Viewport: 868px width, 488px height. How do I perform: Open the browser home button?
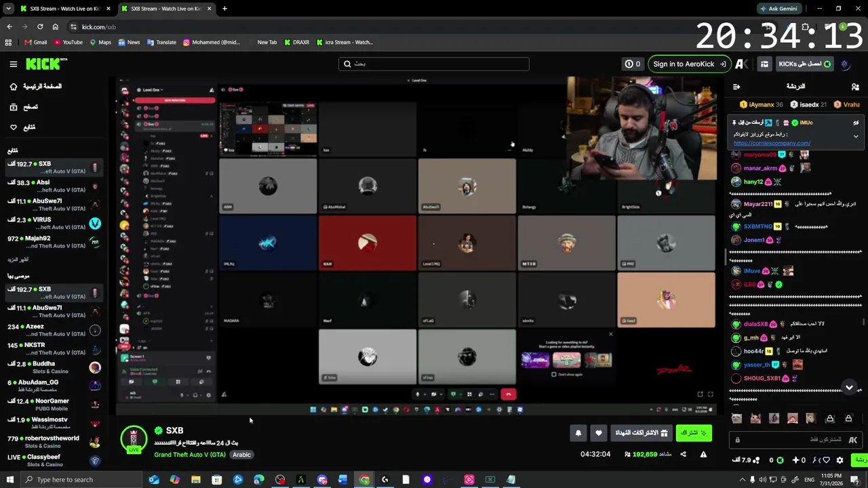click(55, 27)
